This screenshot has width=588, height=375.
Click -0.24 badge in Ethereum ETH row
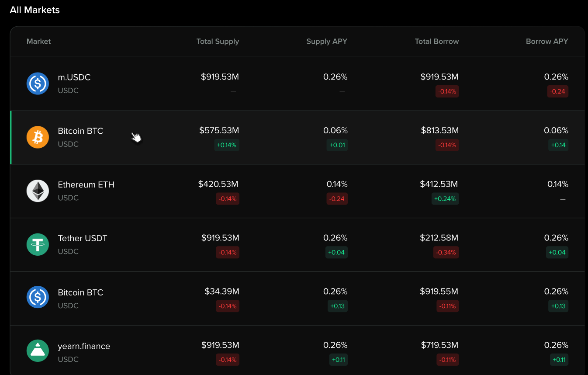(337, 199)
